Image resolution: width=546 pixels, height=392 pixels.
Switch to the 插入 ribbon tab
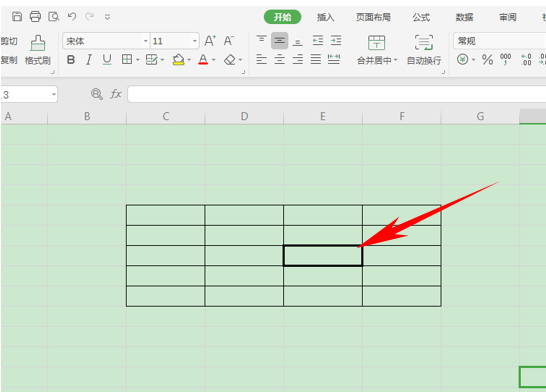tap(326, 17)
